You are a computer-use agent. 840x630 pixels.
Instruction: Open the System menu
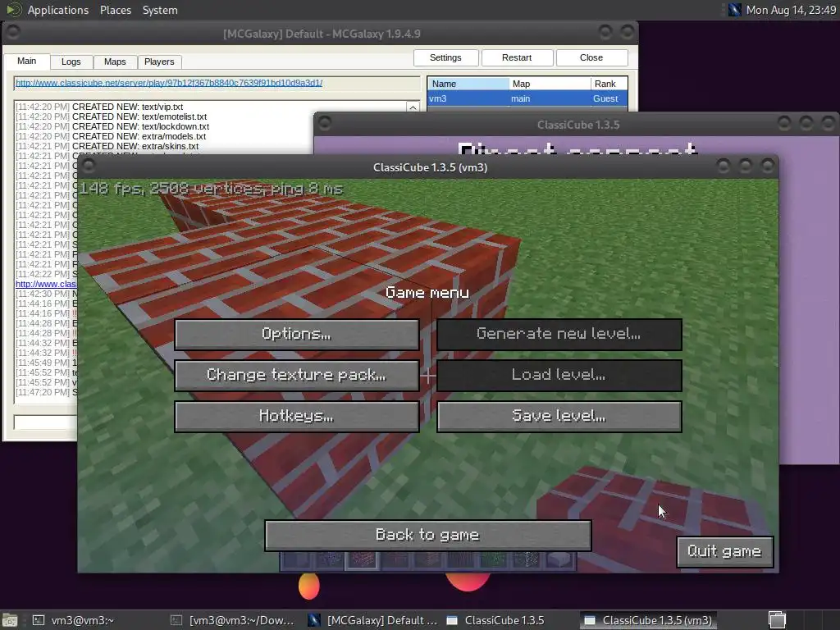[x=160, y=10]
